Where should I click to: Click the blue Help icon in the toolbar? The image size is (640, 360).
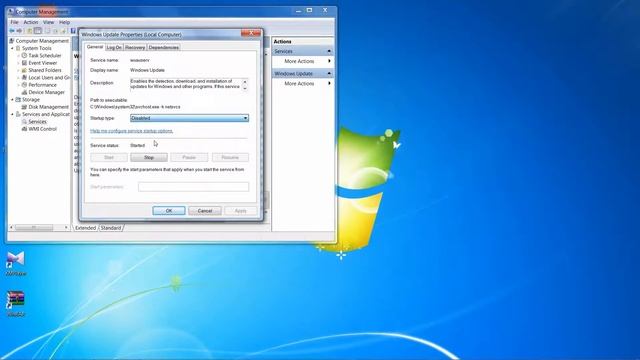73,31
